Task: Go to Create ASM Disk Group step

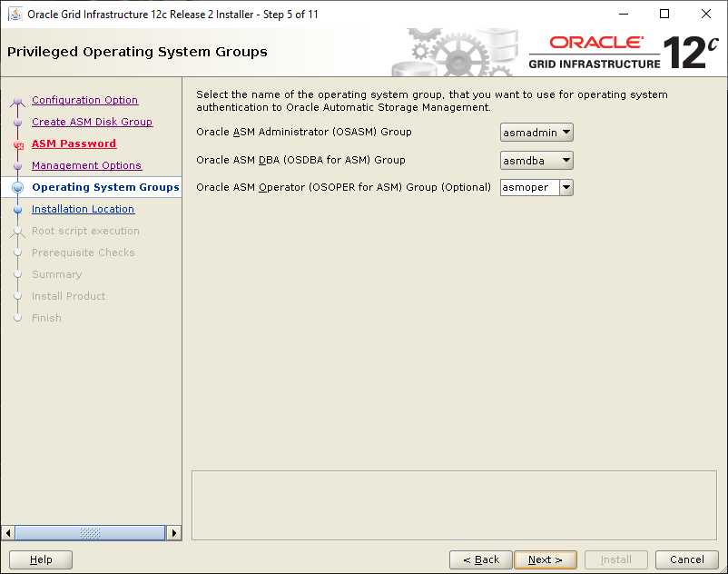Action: point(92,122)
